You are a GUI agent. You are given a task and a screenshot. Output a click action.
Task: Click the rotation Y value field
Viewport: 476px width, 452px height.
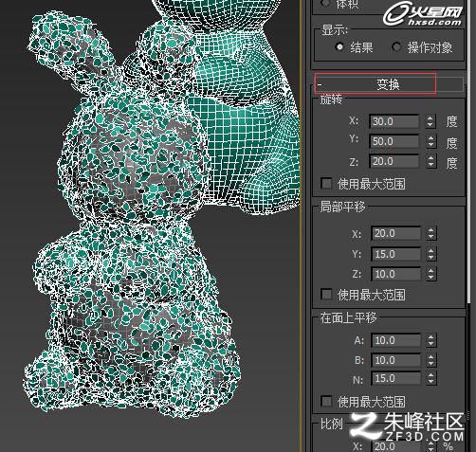(x=394, y=141)
